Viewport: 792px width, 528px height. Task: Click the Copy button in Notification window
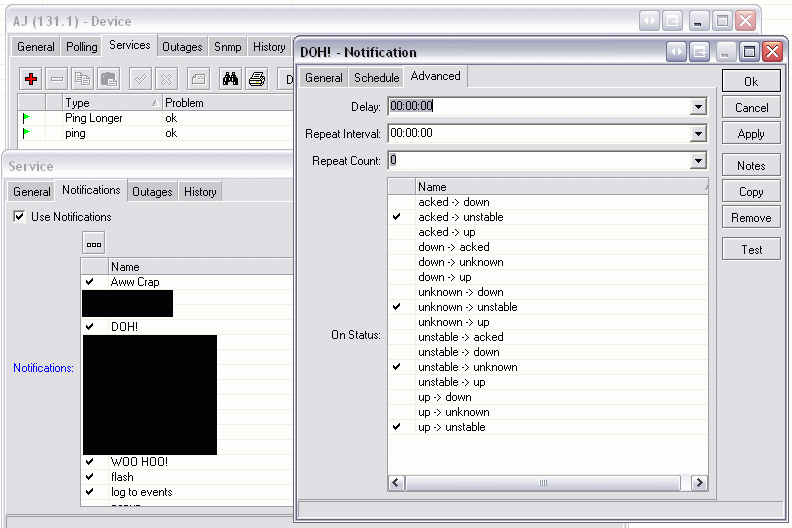pos(751,192)
